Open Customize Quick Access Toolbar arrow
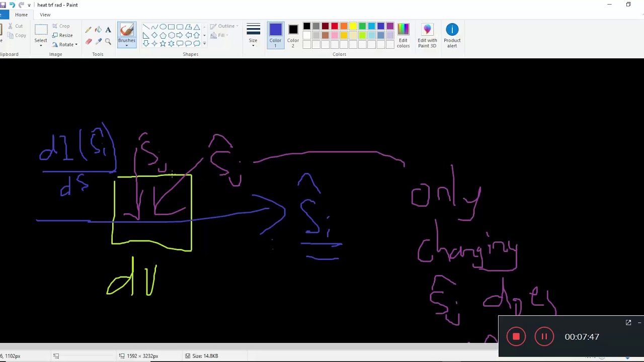Viewport: 644px width, 362px height. (29, 5)
